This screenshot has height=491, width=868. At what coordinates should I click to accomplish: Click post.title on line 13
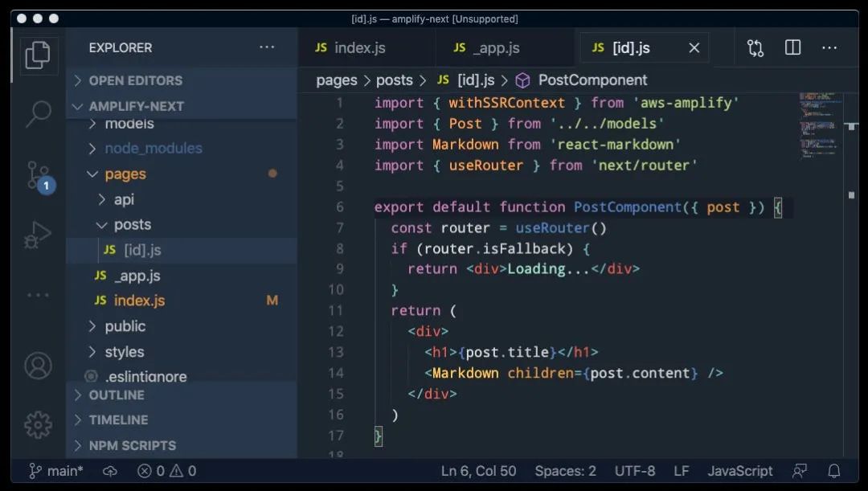coord(507,352)
